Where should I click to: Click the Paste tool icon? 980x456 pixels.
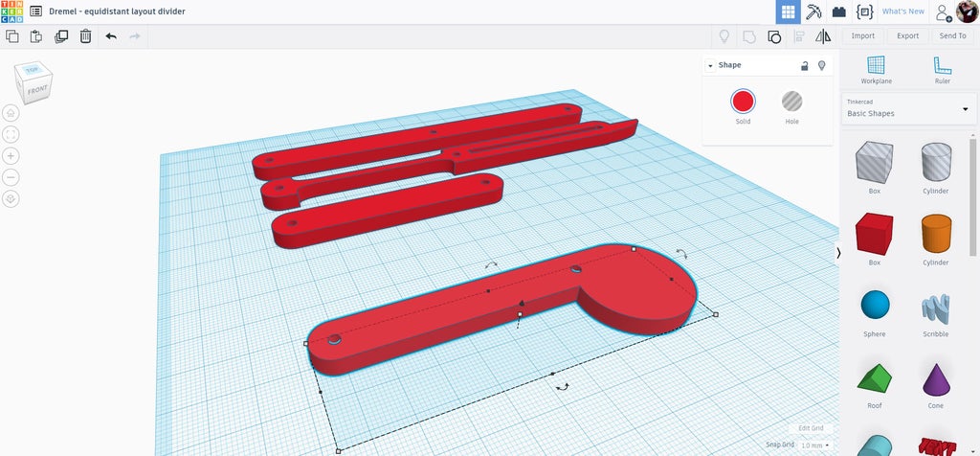tap(36, 36)
